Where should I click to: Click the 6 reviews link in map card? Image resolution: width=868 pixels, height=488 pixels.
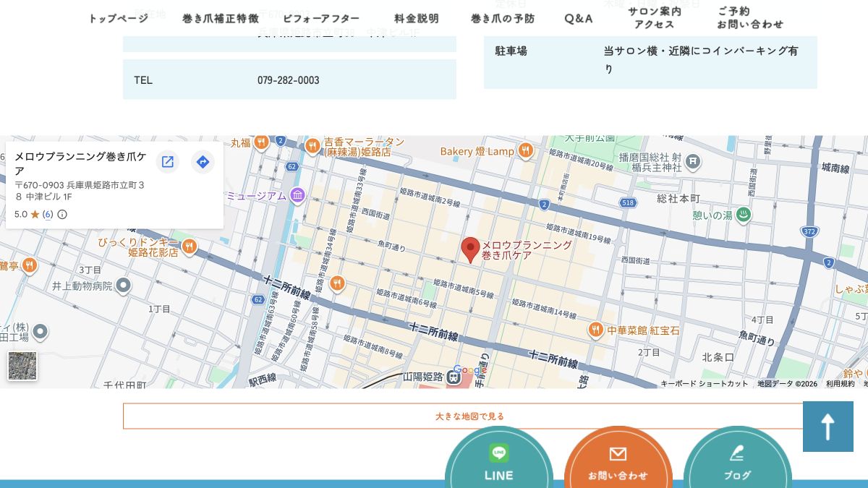pyautogui.click(x=48, y=215)
